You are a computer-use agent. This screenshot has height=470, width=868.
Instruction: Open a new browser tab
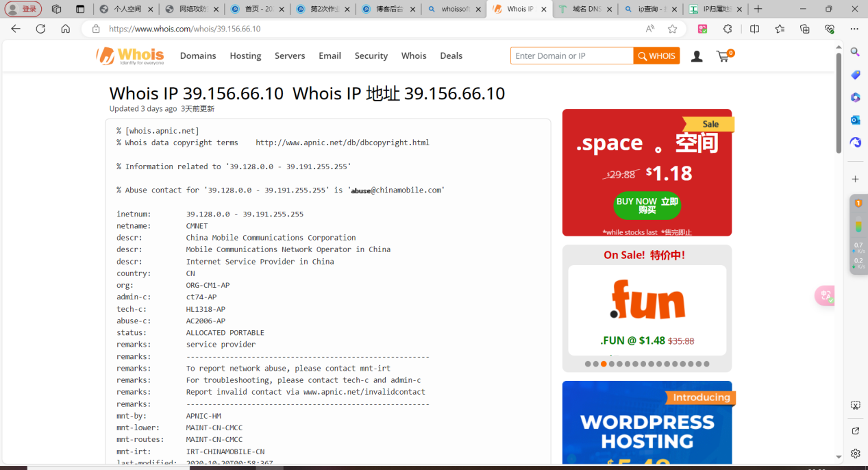[758, 9]
